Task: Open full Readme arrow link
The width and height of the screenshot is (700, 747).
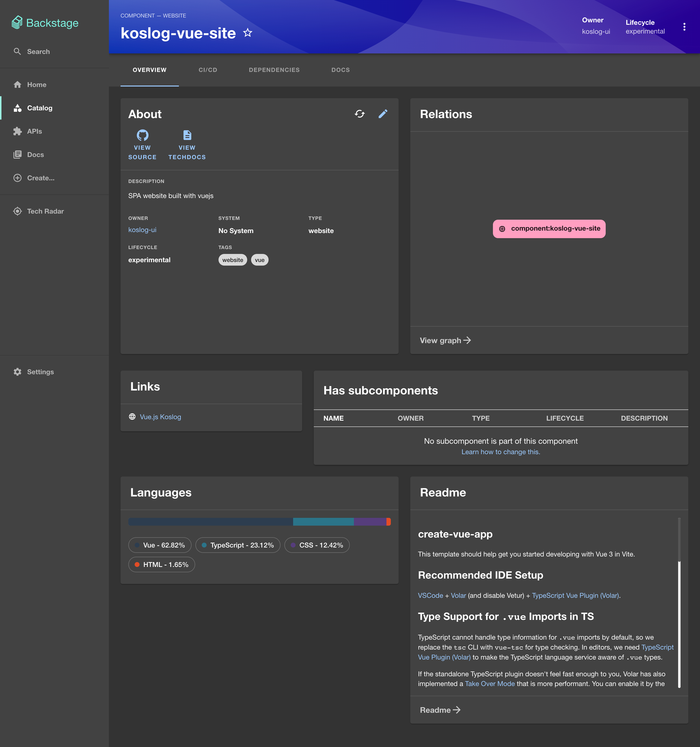Action: 440,710
